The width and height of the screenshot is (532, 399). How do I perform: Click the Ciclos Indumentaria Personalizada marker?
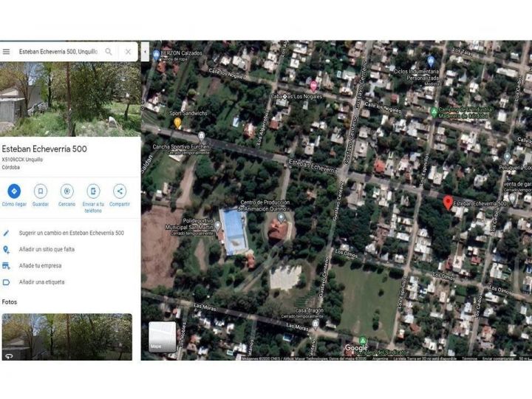(x=431, y=61)
